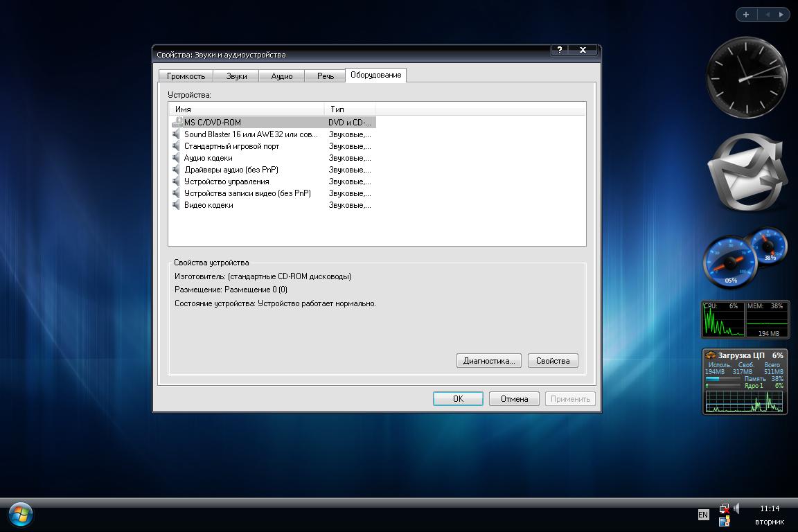The width and height of the screenshot is (798, 532).
Task: Go to the Речь tab
Action: pyautogui.click(x=325, y=76)
